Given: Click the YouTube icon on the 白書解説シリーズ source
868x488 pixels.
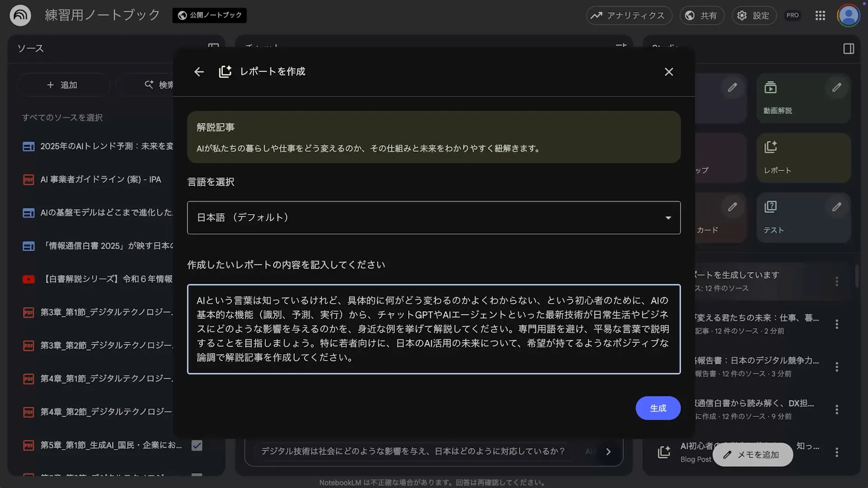Looking at the screenshot, I should tap(28, 279).
